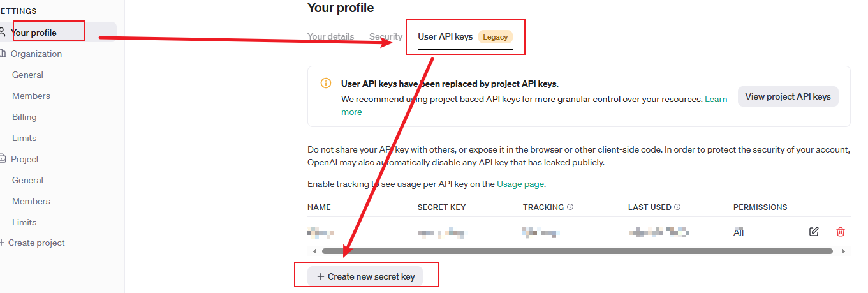Click Create new secret key button

(x=366, y=276)
